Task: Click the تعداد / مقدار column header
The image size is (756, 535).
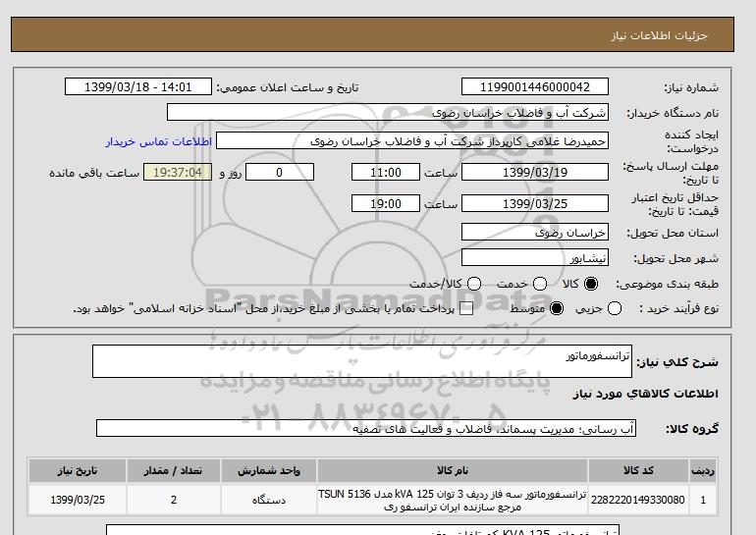Action: (174, 470)
